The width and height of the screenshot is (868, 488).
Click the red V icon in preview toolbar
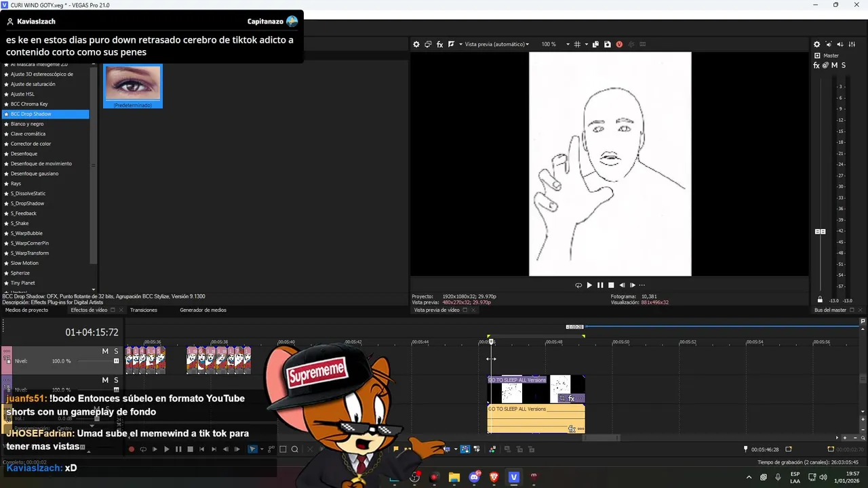(x=619, y=44)
